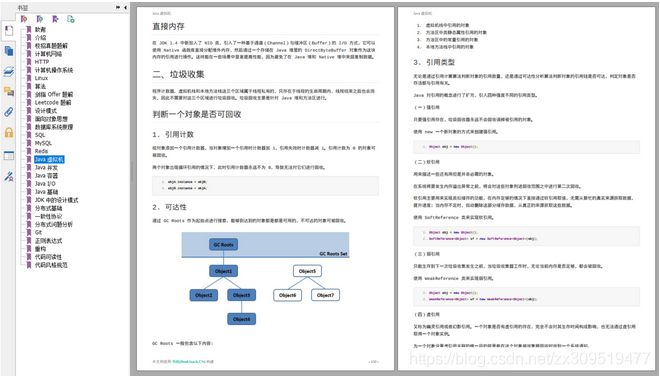
Task: Open the Comments panel icon
Action: [8, 91]
